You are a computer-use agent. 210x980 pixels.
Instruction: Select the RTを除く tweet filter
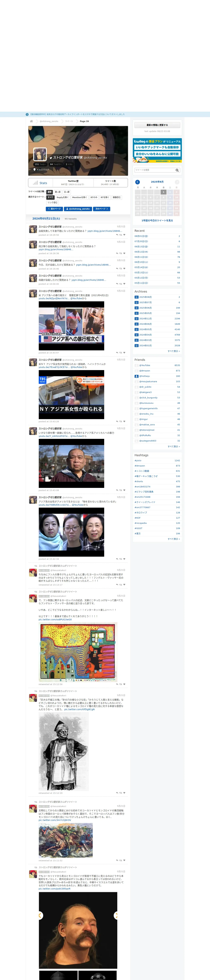105,197
